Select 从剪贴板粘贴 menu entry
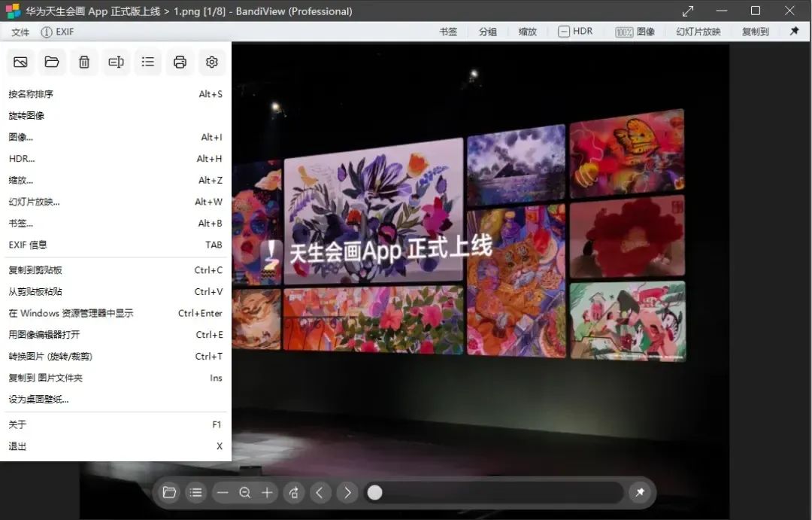Viewport: 812px width, 520px height. coord(116,291)
